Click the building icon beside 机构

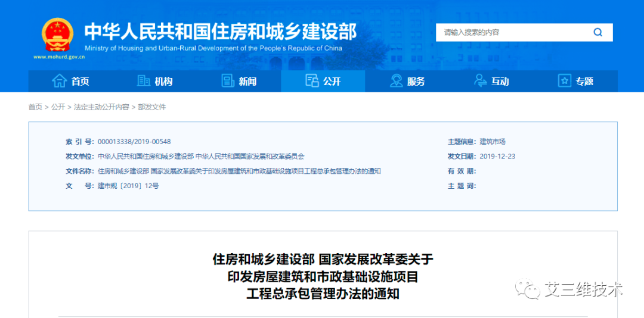[x=143, y=81]
